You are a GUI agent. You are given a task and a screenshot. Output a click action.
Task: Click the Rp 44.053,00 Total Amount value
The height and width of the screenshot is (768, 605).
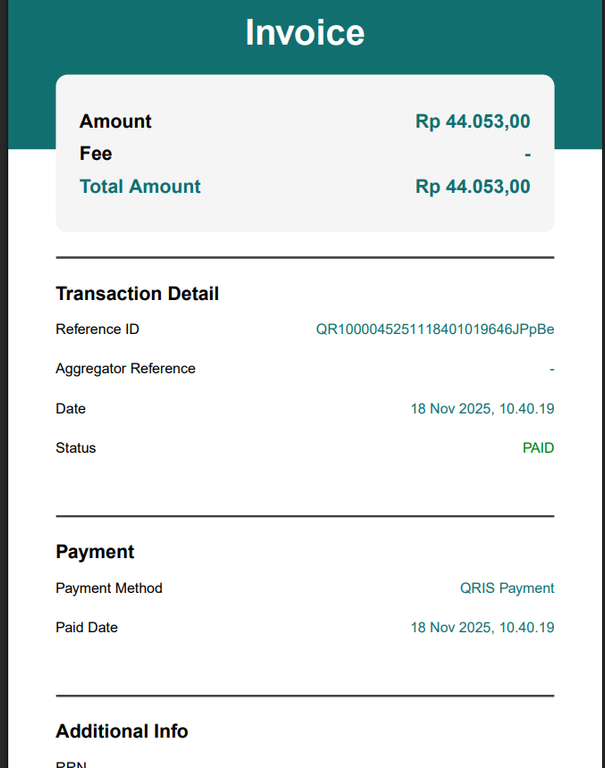coord(473,187)
